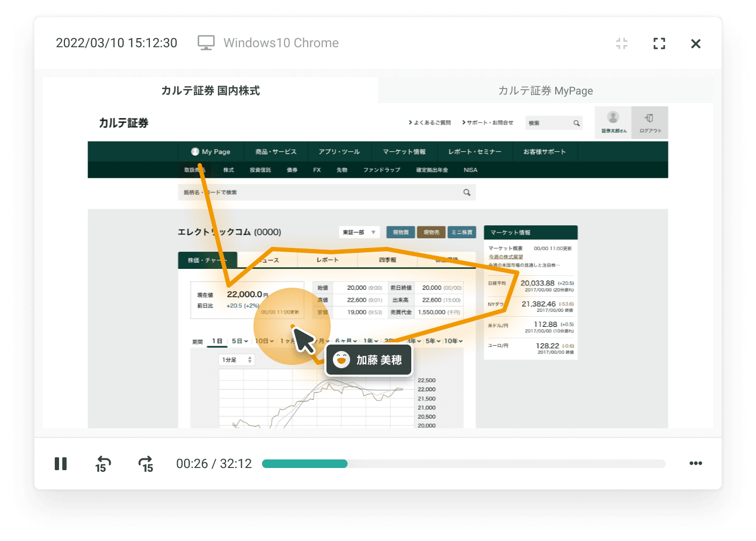Open the 東証一部 market dropdown
This screenshot has width=756, height=541.
pos(359,232)
